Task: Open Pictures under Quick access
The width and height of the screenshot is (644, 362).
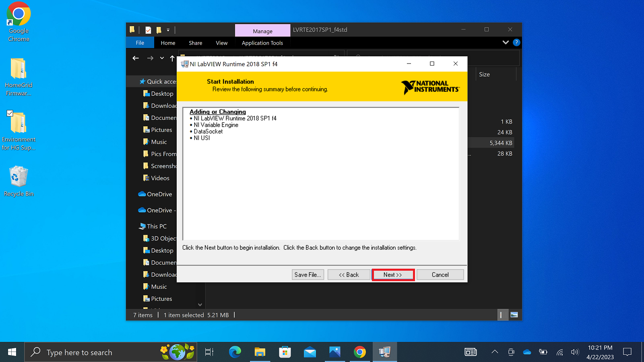Action: pyautogui.click(x=158, y=130)
